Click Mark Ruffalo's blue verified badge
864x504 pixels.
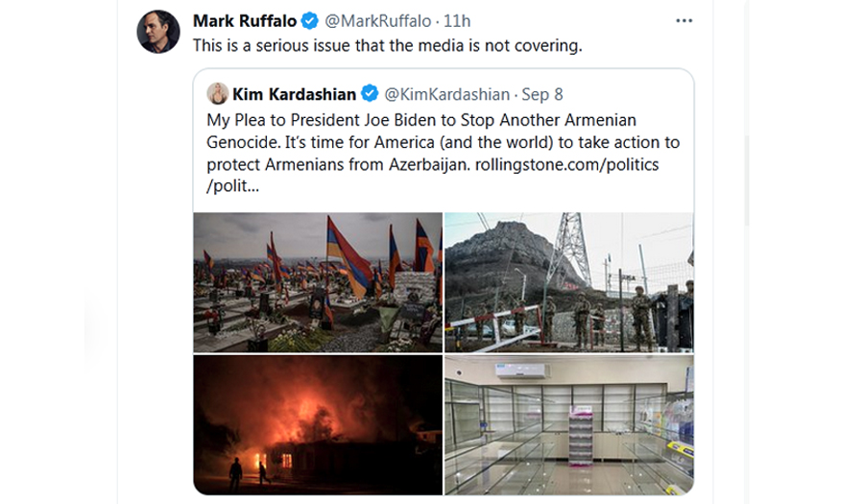click(x=310, y=21)
